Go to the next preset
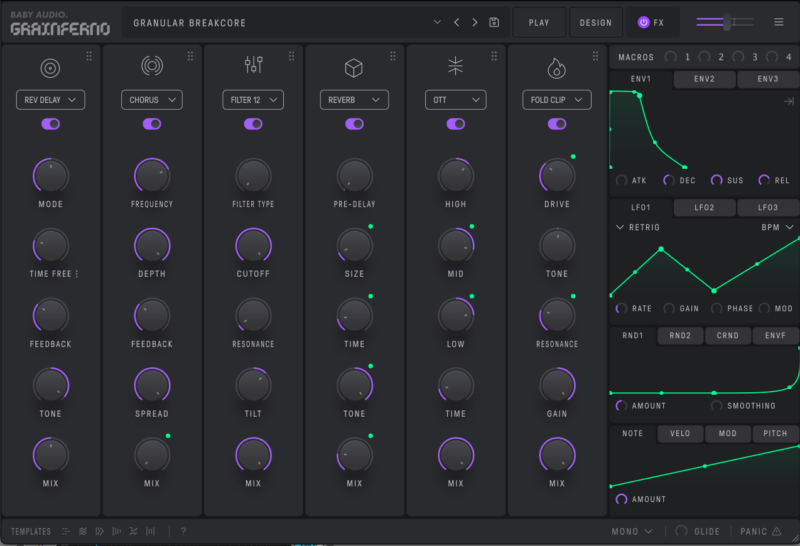 tap(474, 22)
